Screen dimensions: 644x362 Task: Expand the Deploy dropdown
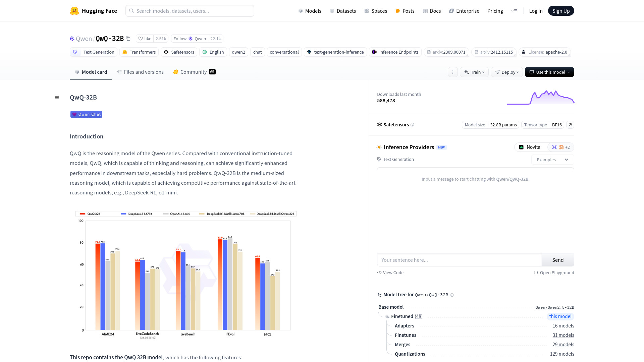[506, 72]
